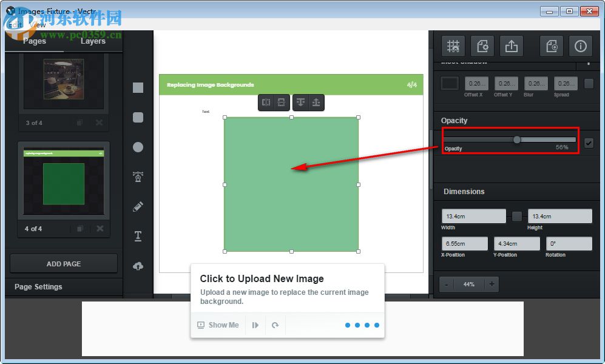The width and height of the screenshot is (605, 364).
Task: Click the Export share icon
Action: (511, 46)
